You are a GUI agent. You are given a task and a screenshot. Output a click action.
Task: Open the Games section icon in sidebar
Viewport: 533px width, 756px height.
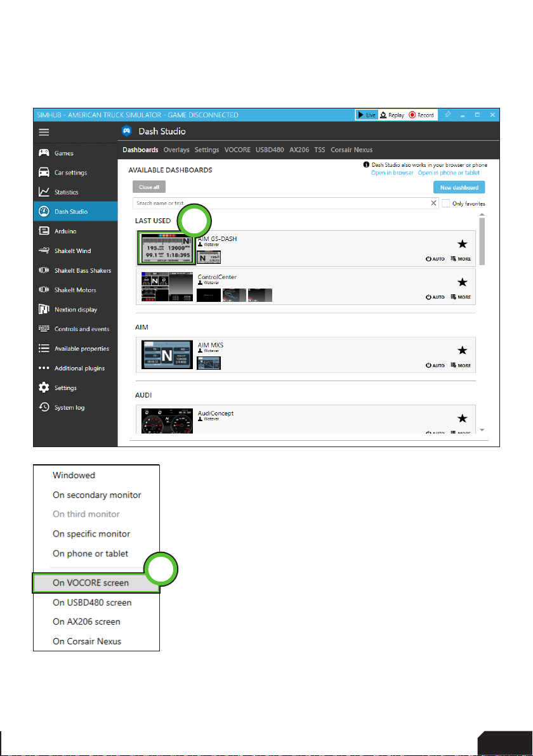point(44,153)
